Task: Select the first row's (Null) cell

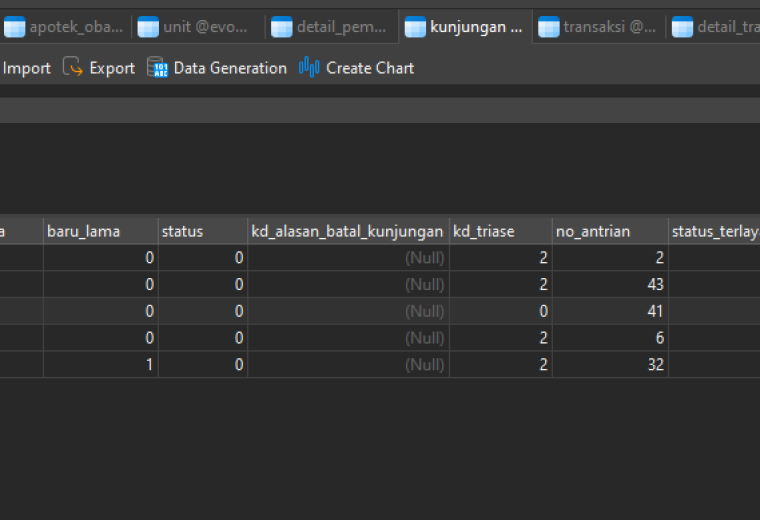Action: coord(348,257)
